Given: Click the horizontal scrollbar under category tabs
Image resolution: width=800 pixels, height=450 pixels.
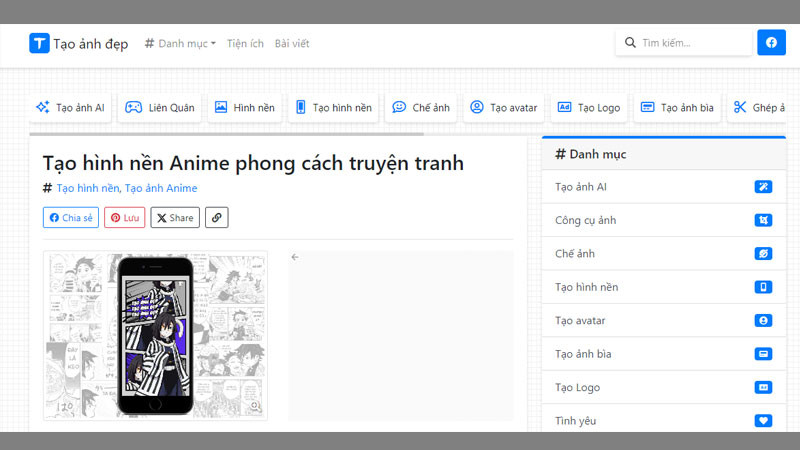Looking at the screenshot, I should point(227,134).
